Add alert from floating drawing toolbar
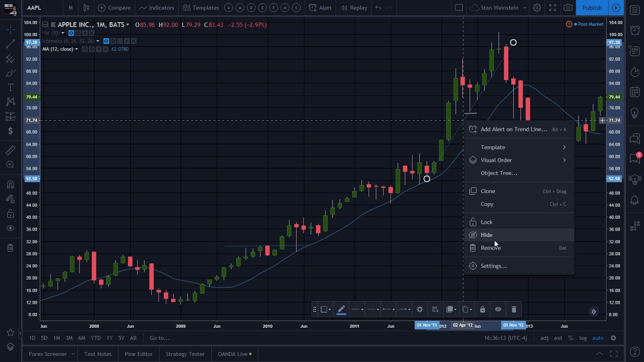Viewport: 644px width, 362px height. coord(435,309)
